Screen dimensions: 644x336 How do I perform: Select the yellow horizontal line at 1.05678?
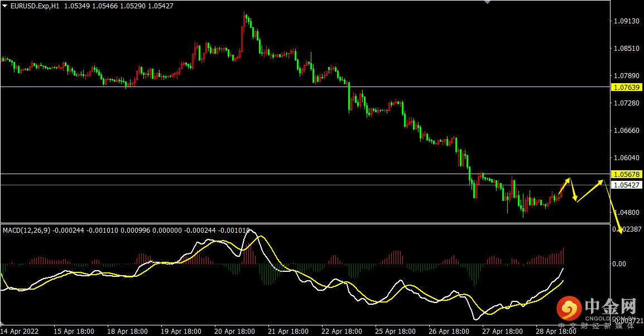tap(305, 174)
